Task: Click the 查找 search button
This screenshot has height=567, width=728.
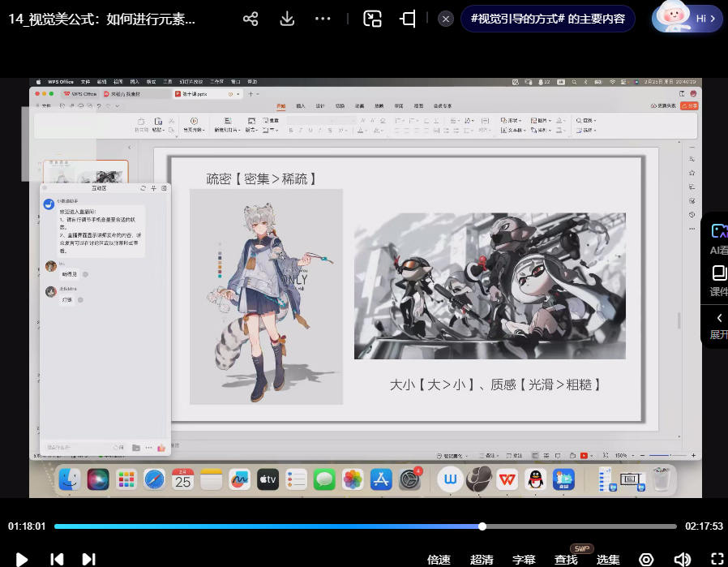Action: click(566, 559)
